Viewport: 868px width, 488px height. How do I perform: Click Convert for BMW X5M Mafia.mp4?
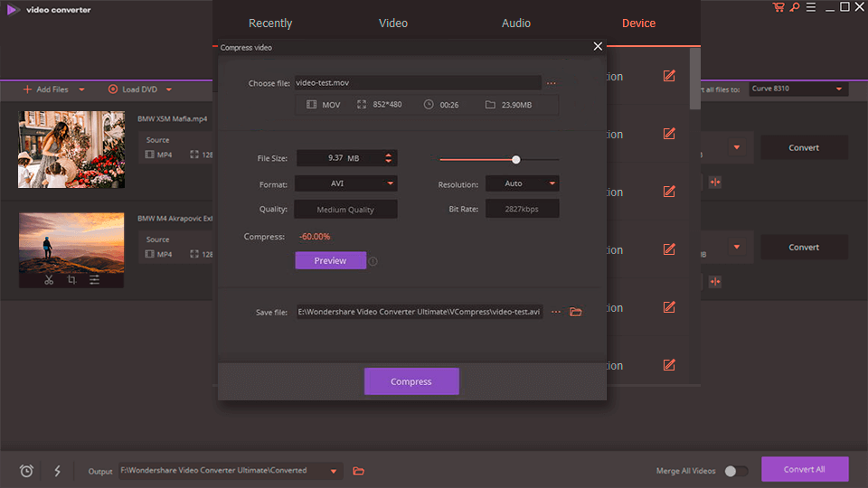[x=804, y=147]
